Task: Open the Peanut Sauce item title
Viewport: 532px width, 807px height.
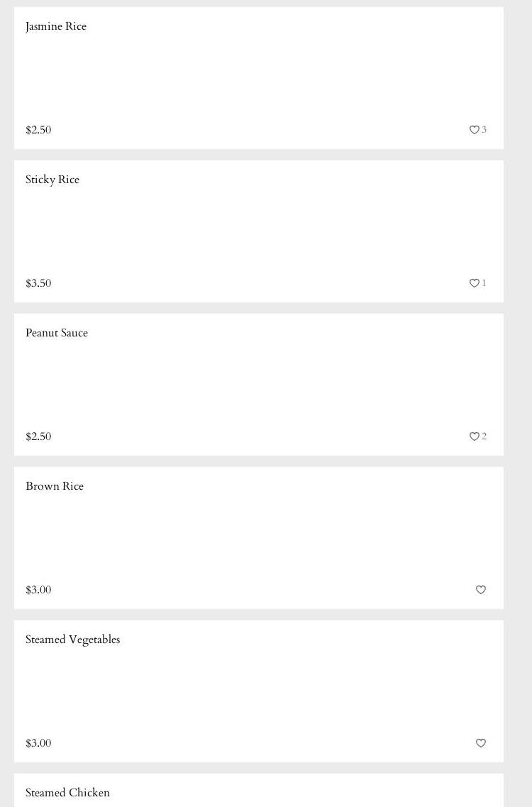Action: [57, 333]
